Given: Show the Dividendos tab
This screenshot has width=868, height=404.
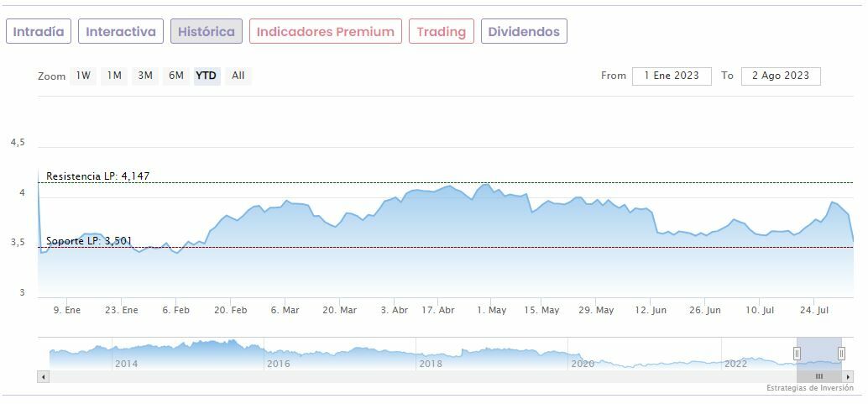Looking at the screenshot, I should (x=524, y=32).
